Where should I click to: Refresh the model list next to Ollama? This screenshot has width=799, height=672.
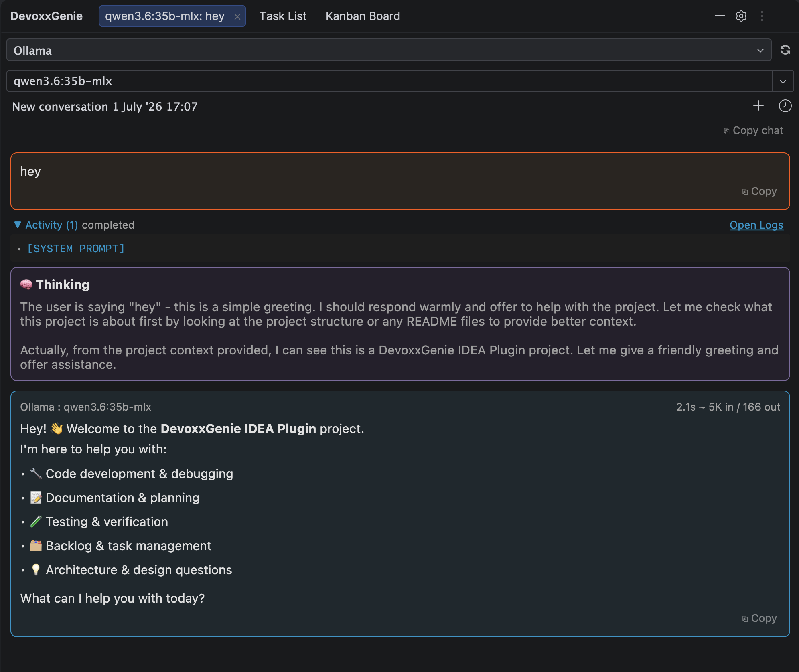[785, 50]
